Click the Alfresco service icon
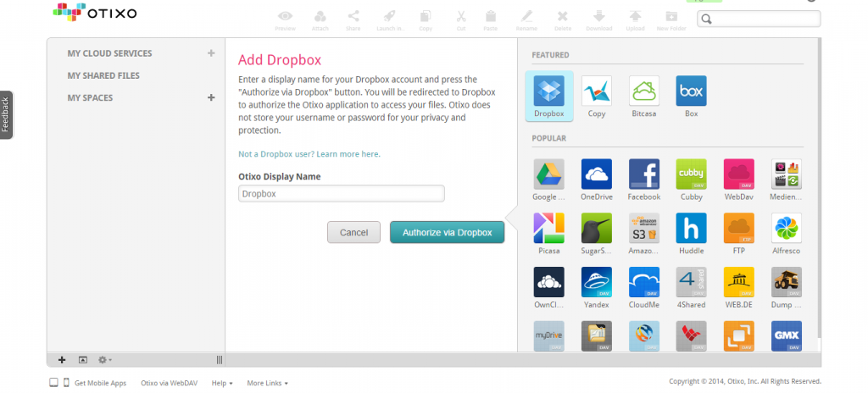This screenshot has width=868, height=393. 786,229
